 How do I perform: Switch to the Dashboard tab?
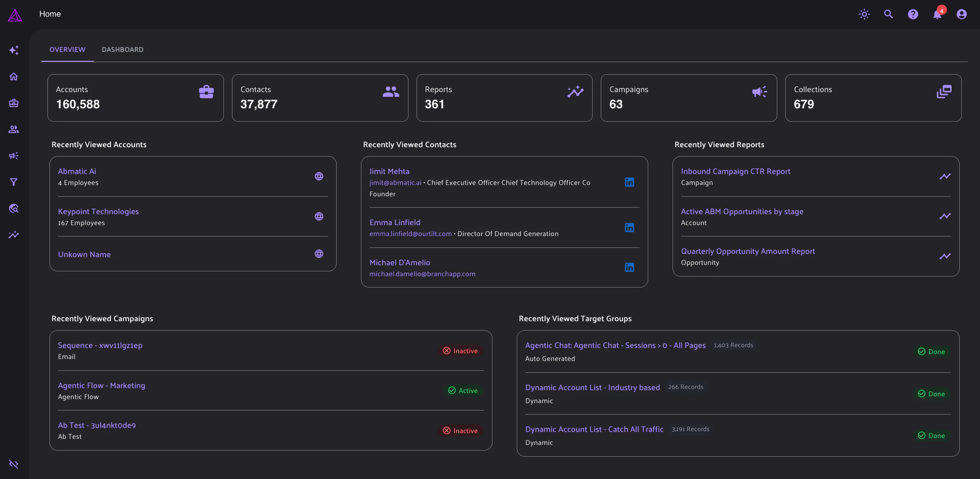point(122,49)
